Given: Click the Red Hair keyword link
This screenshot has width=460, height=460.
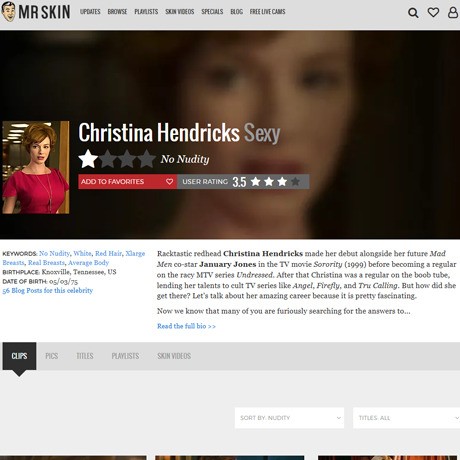Looking at the screenshot, I should (108, 253).
